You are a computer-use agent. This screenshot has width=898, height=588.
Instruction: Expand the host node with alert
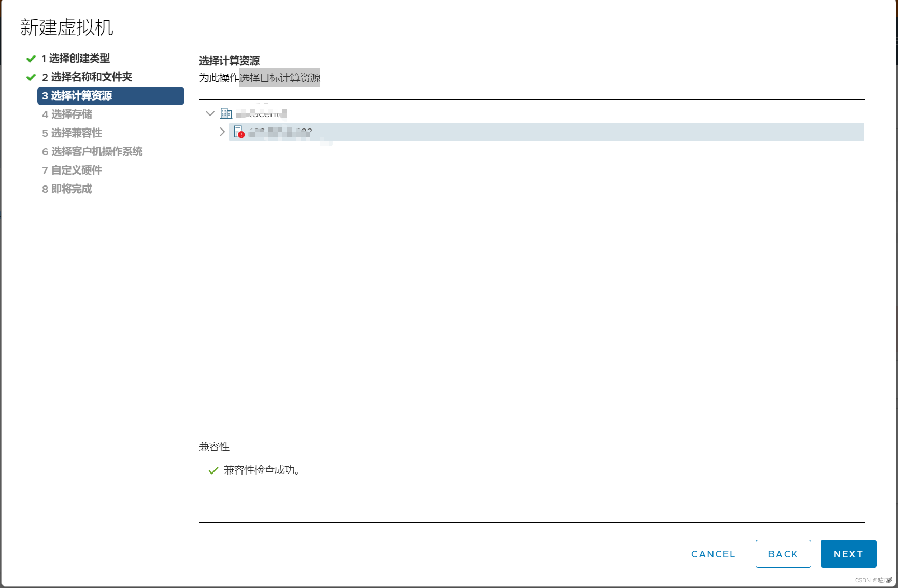click(x=222, y=132)
